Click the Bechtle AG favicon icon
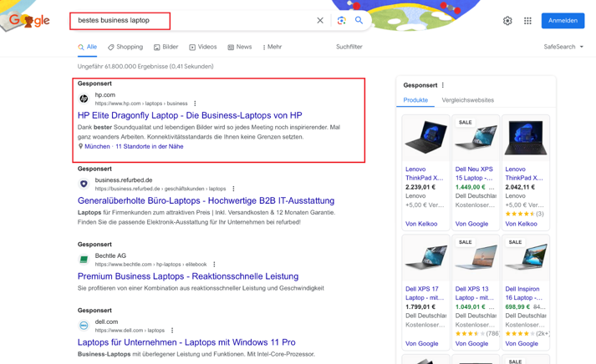 coord(84,260)
